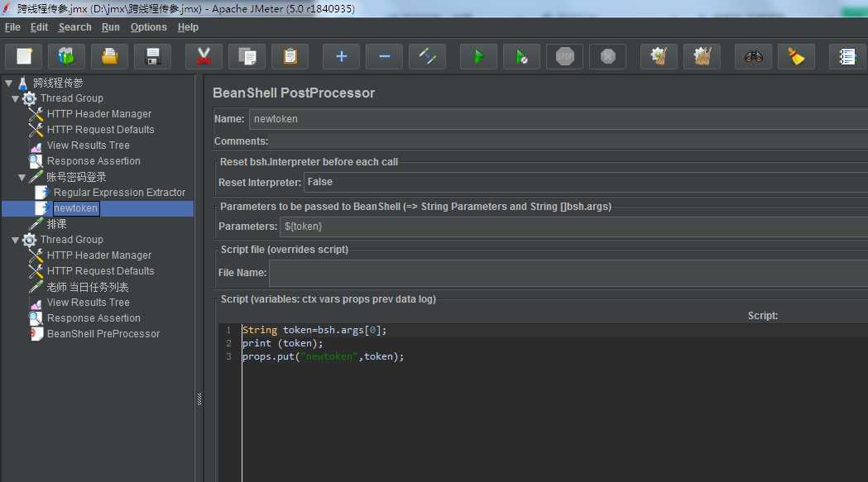Open the Search menu
Viewport: 868px width, 482px height.
point(74,27)
